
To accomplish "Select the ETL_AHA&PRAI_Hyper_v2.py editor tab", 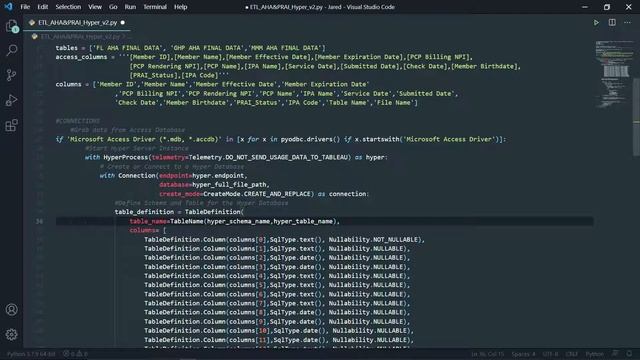I will (77, 22).
